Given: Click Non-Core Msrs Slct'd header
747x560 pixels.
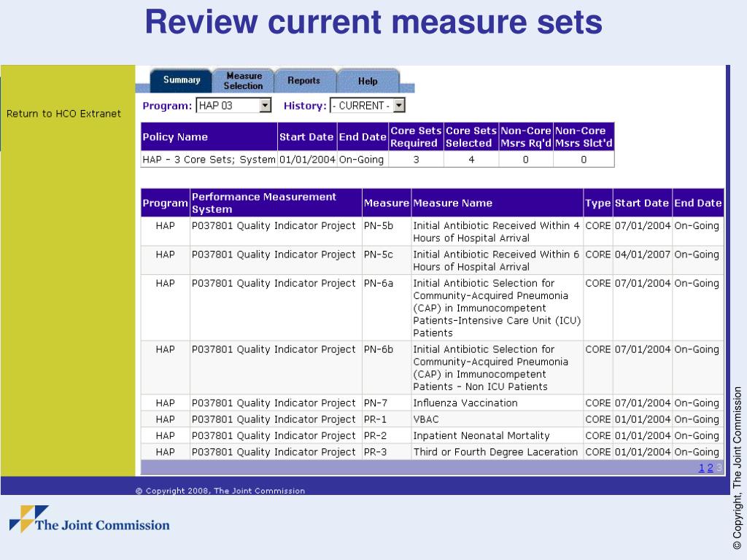Looking at the screenshot, I should pyautogui.click(x=584, y=137).
